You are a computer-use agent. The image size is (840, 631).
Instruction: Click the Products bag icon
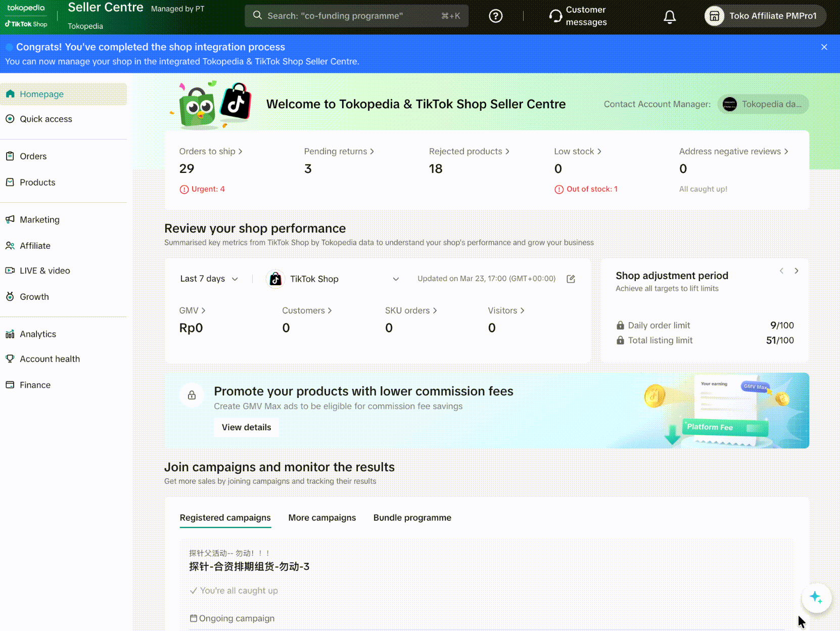(x=10, y=182)
